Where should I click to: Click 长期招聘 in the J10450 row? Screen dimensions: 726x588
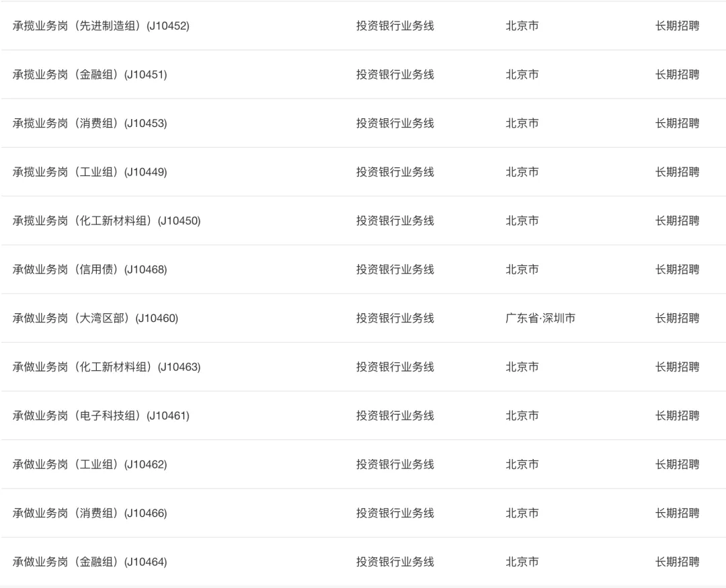pyautogui.click(x=677, y=221)
